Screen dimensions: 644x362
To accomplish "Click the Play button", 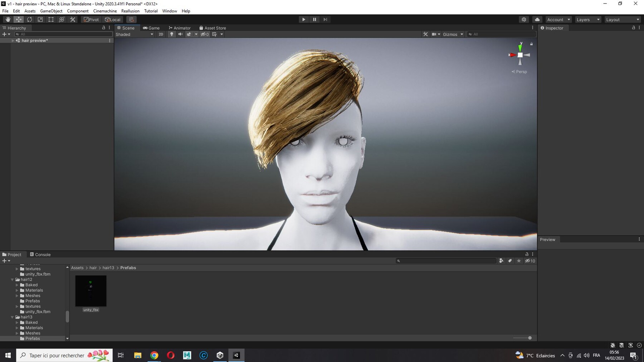I will point(303,20).
